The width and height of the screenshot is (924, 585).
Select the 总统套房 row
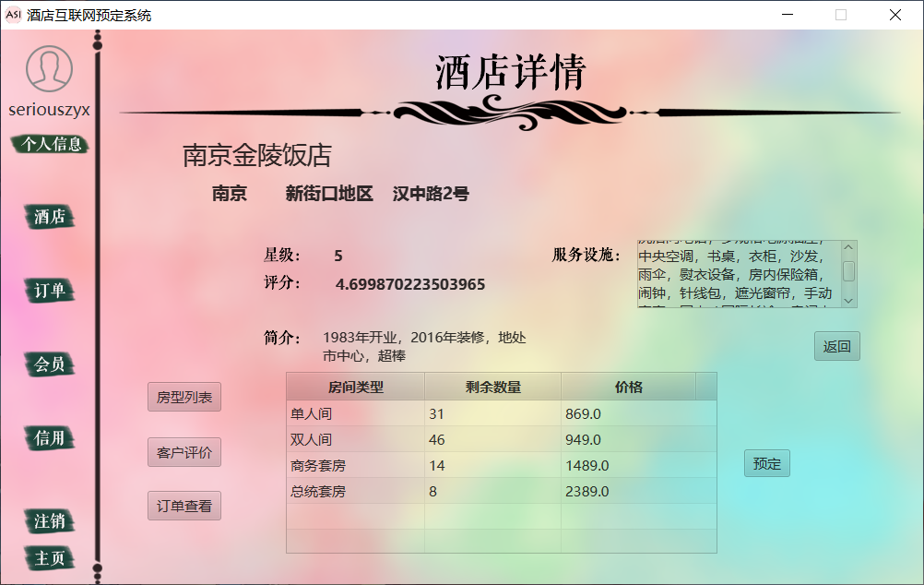(x=501, y=491)
